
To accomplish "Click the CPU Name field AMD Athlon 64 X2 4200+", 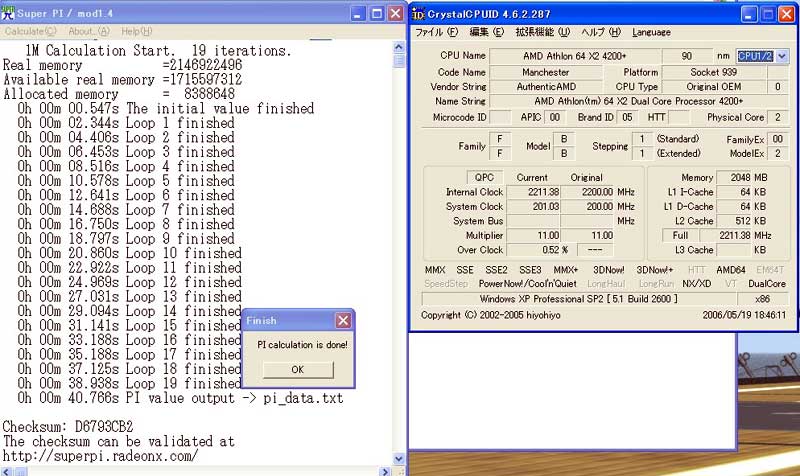I will click(x=574, y=56).
